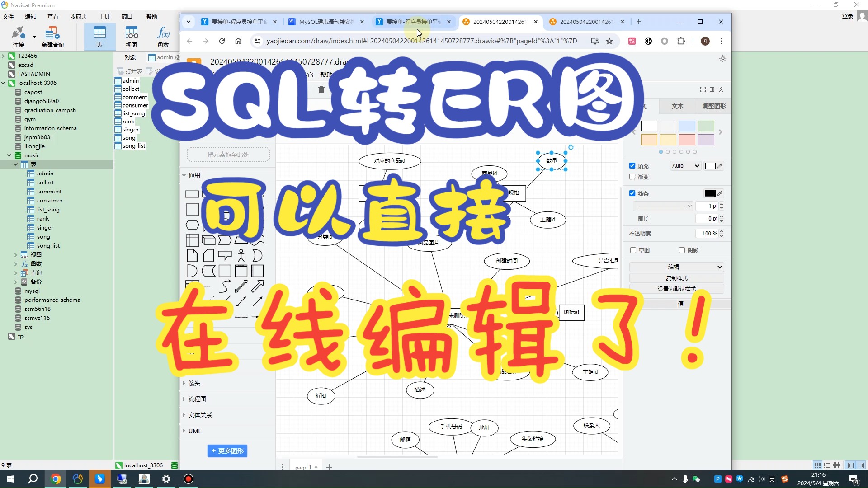
Task: Pick the 3D cube shape in the palette
Action: click(x=208, y=240)
